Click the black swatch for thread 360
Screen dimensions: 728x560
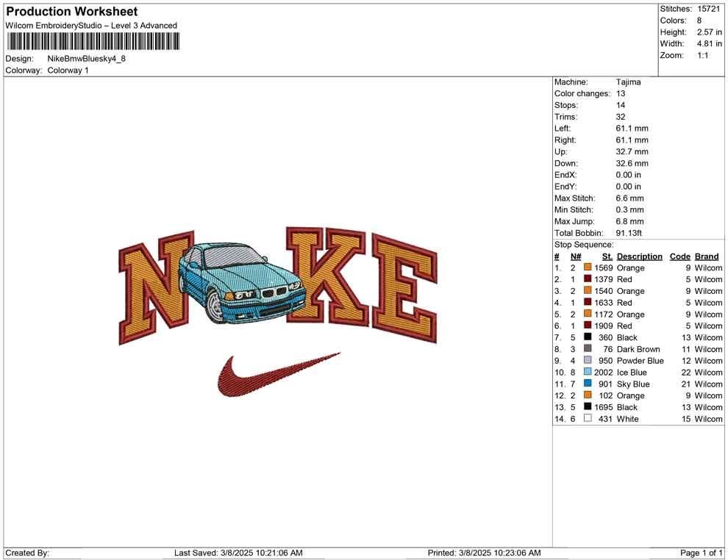point(588,337)
